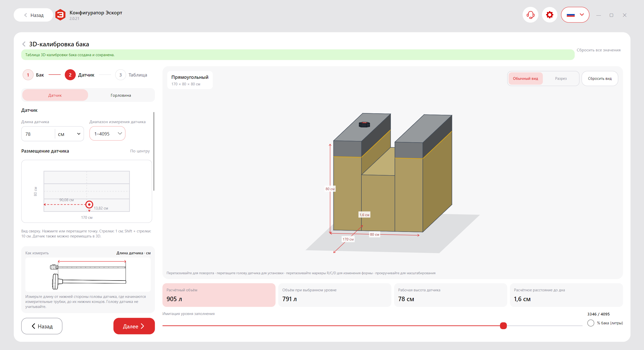
Task: Go to step 1 Бак circle
Action: pos(28,75)
